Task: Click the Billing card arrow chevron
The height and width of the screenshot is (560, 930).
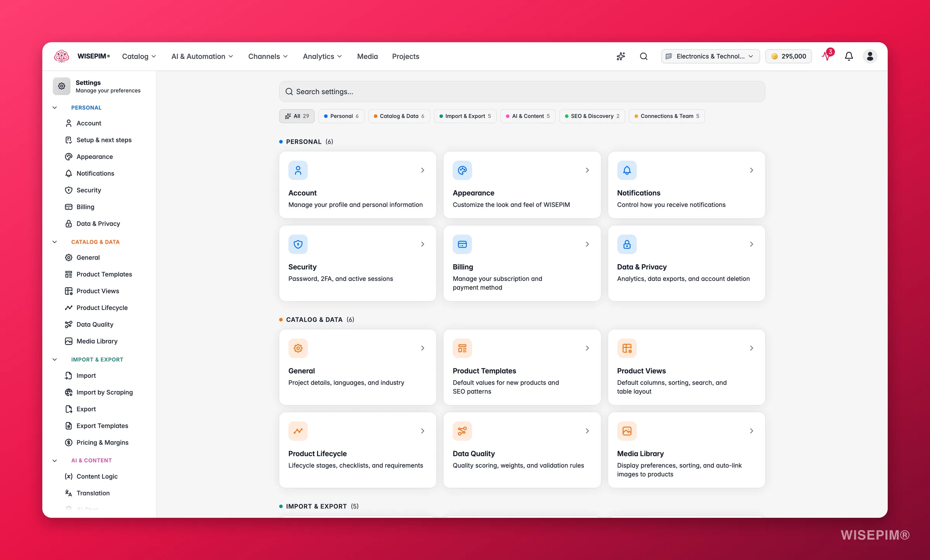Action: 587,244
